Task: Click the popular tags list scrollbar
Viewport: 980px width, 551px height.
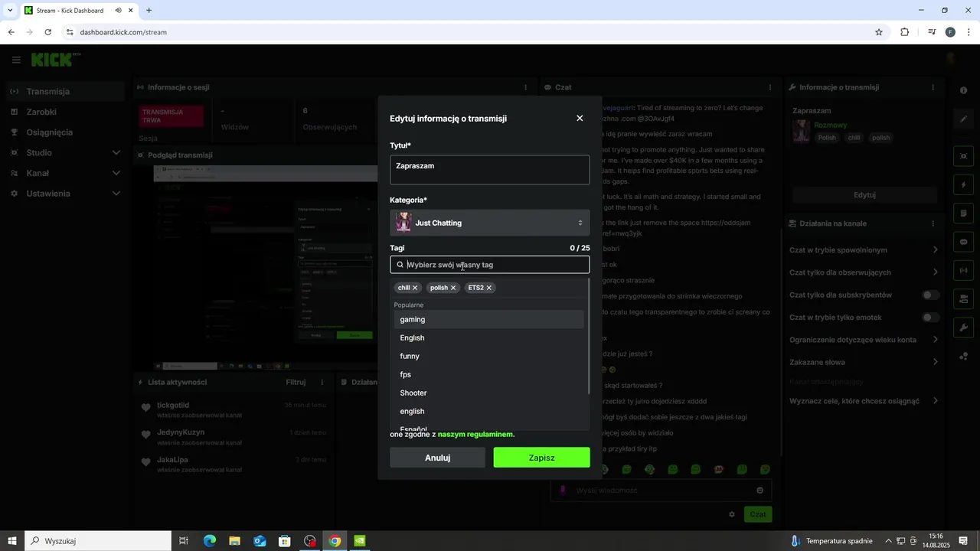Action: tap(588, 337)
